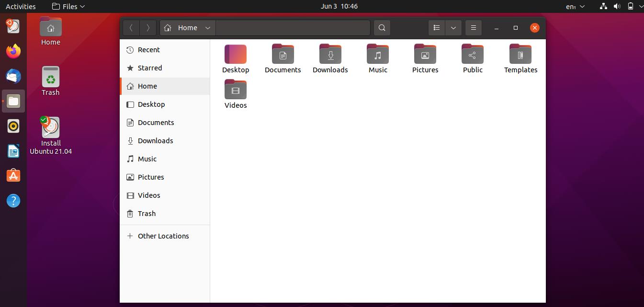Viewport: 644px width, 307px height.
Task: Click the Trash icon on the desktop
Action: [51, 77]
